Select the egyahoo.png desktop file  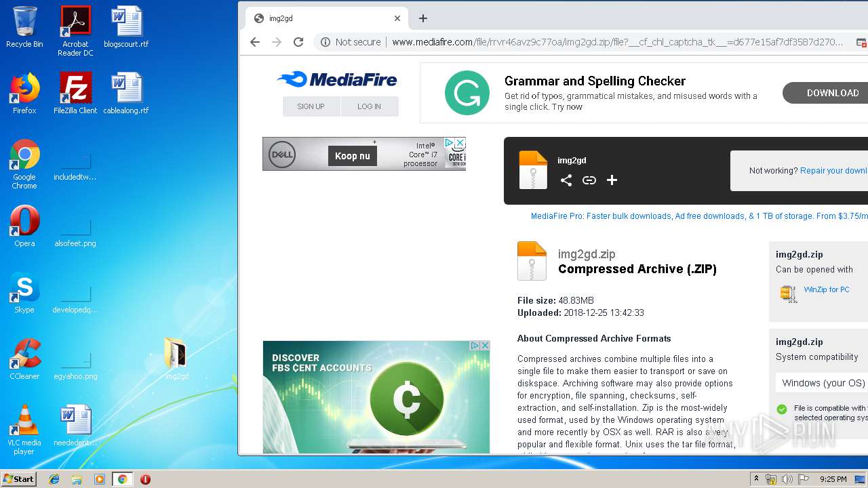click(x=75, y=367)
